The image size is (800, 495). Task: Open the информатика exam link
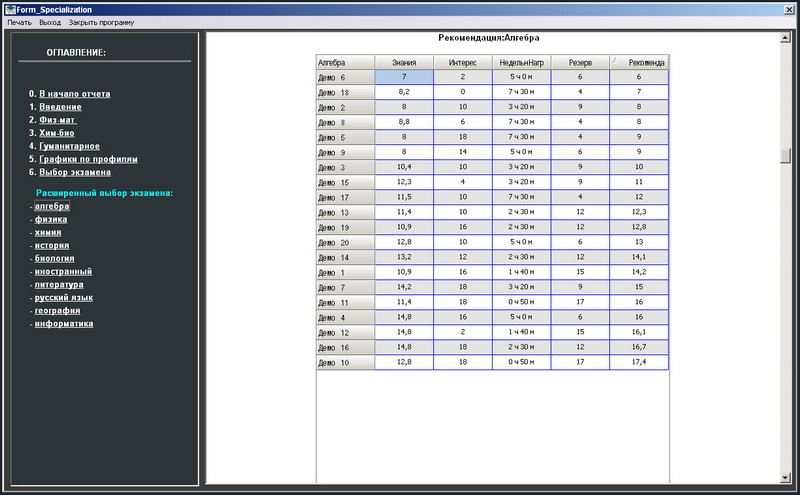click(x=64, y=323)
